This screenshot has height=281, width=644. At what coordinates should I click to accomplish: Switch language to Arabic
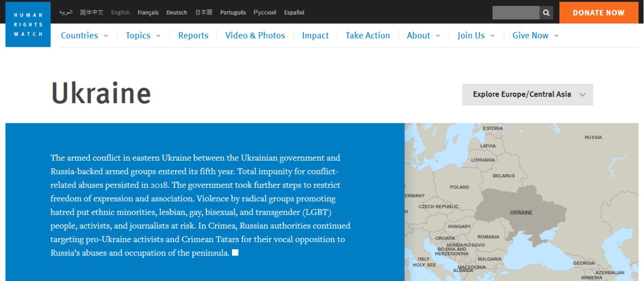[x=66, y=12]
